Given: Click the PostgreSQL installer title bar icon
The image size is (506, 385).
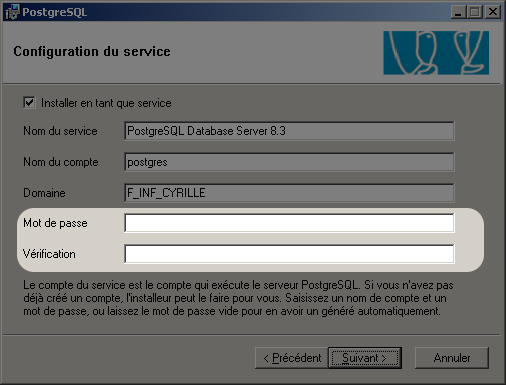Looking at the screenshot, I should point(13,12).
